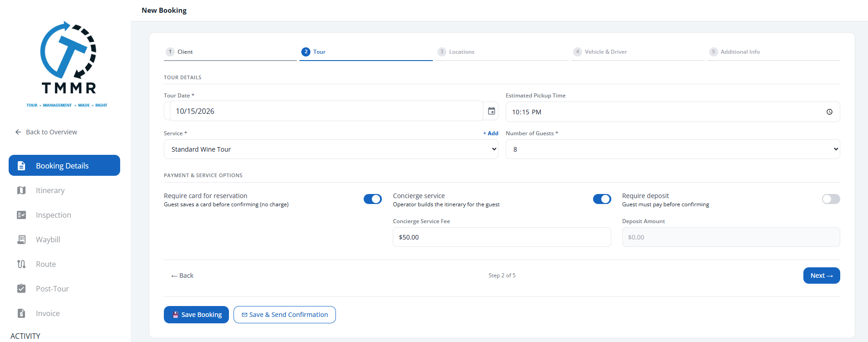868x342 pixels.
Task: Click the Estimated Pickup Time field
Action: coord(673,112)
